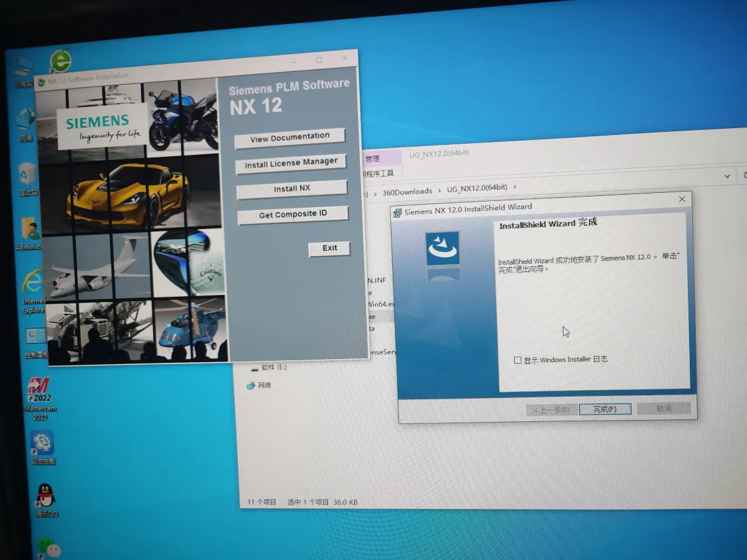Click the InstallShield logo icon in the wizard
The height and width of the screenshot is (560, 747).
point(443,249)
